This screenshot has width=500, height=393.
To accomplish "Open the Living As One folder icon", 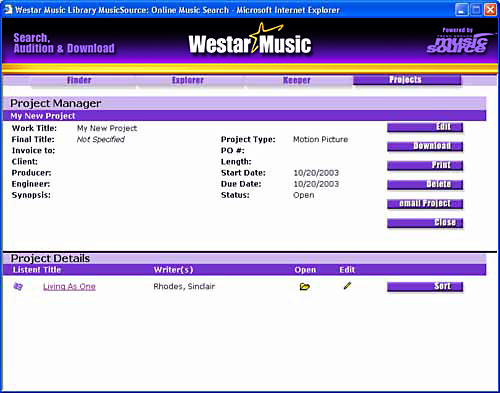I will point(305,286).
